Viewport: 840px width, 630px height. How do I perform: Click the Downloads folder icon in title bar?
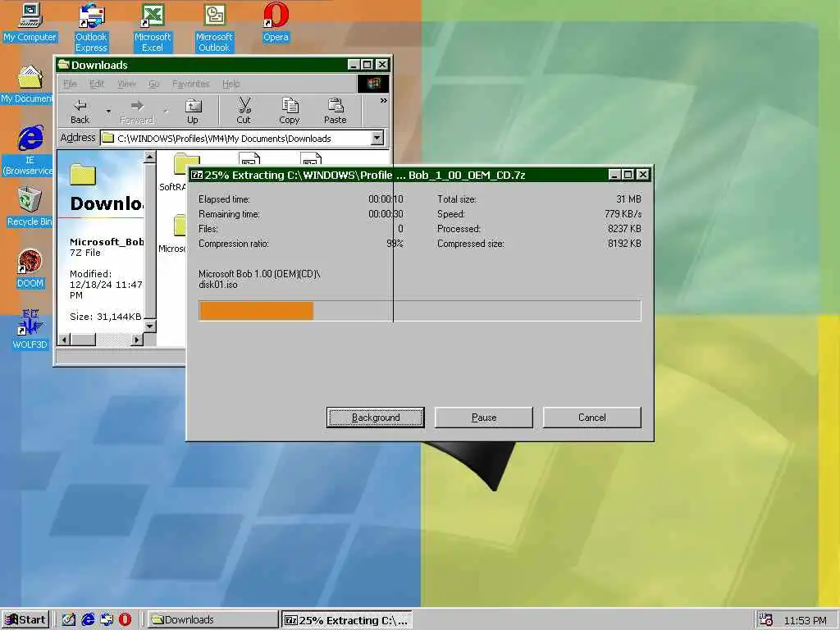tap(64, 65)
